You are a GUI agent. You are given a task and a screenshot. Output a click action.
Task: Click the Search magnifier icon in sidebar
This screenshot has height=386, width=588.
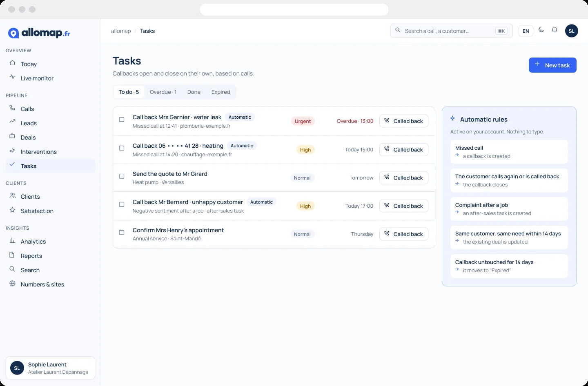12,269
